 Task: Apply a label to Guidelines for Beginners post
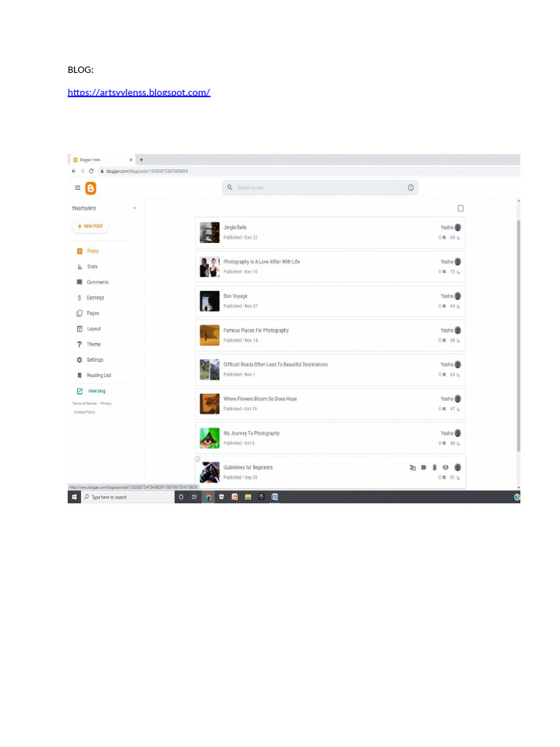pos(424,468)
